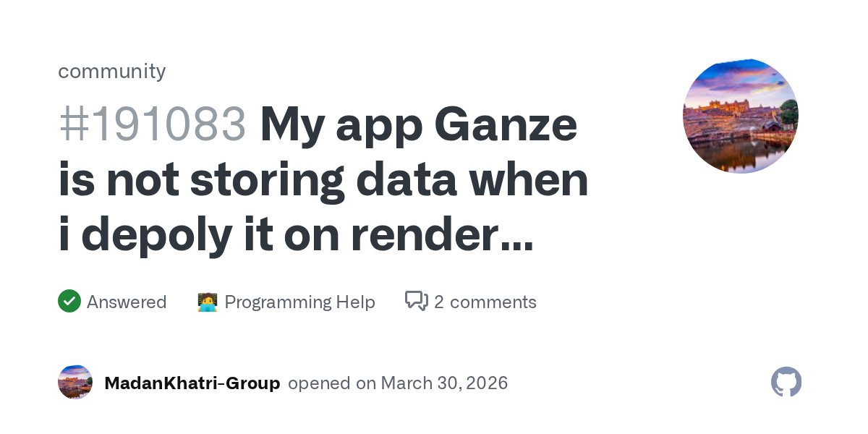
Task: Open the small MadanKhatri-Group avatar
Action: pyautogui.click(x=75, y=383)
